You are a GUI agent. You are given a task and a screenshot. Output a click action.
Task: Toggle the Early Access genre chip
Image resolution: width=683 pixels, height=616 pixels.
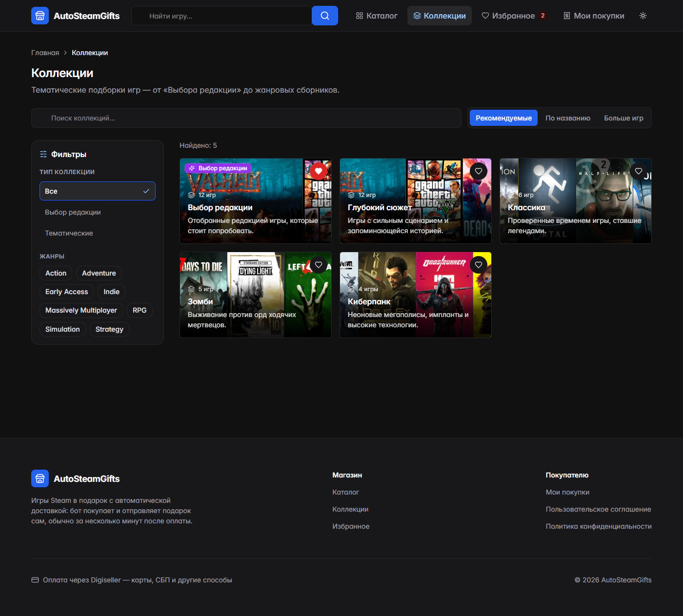pos(67,292)
